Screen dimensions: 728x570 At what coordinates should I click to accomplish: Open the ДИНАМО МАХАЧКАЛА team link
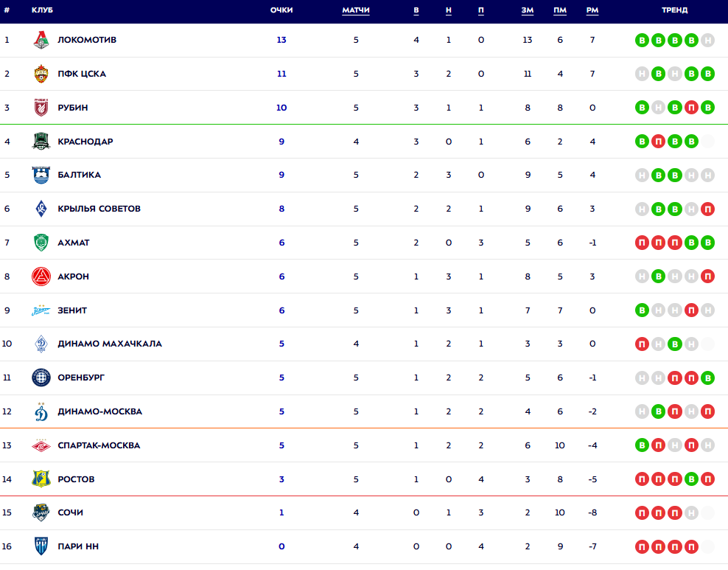[110, 344]
